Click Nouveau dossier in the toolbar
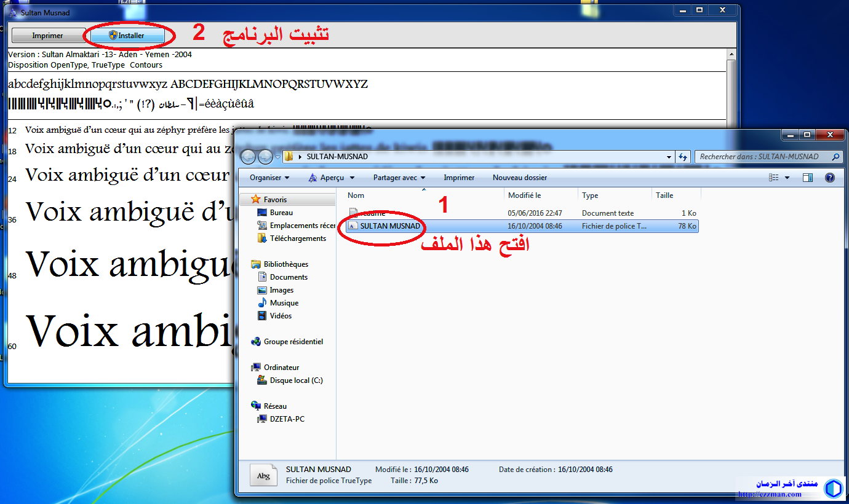The height and width of the screenshot is (504, 849). 519,178
